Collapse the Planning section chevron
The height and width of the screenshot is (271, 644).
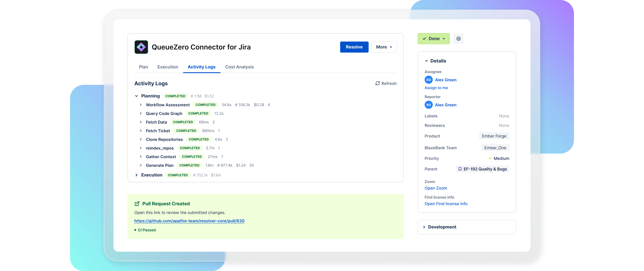pyautogui.click(x=136, y=96)
